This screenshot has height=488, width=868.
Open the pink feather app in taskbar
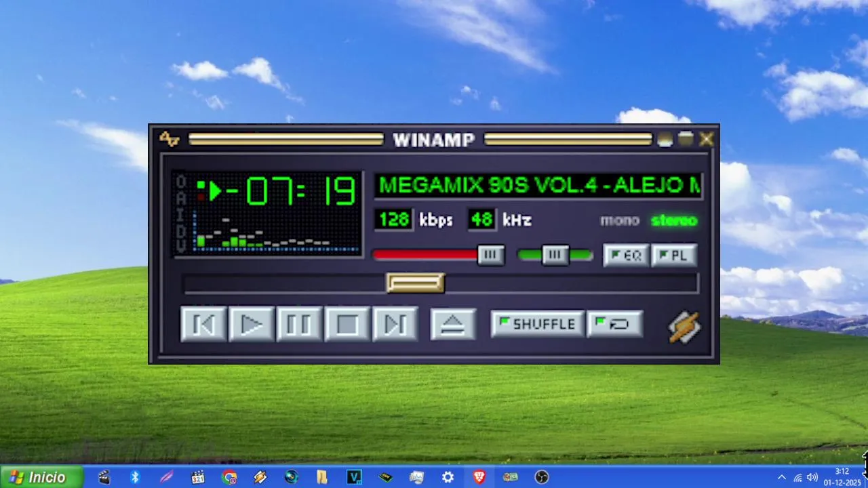click(x=166, y=477)
